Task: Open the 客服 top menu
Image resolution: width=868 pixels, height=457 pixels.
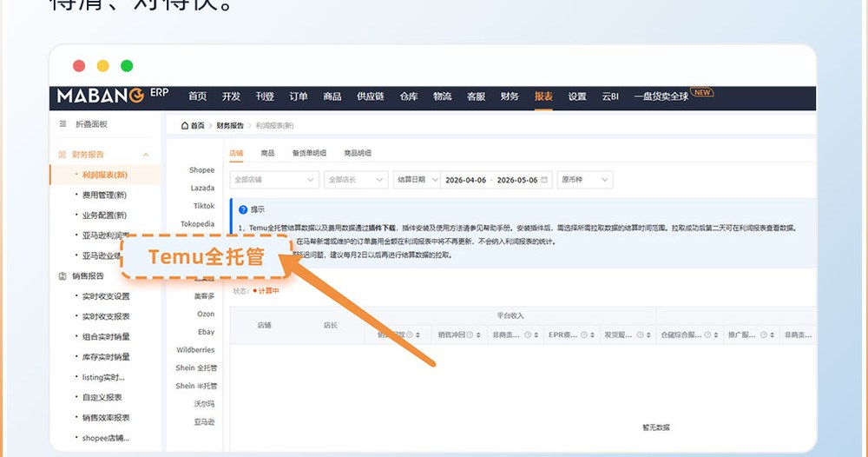Action: click(x=476, y=96)
